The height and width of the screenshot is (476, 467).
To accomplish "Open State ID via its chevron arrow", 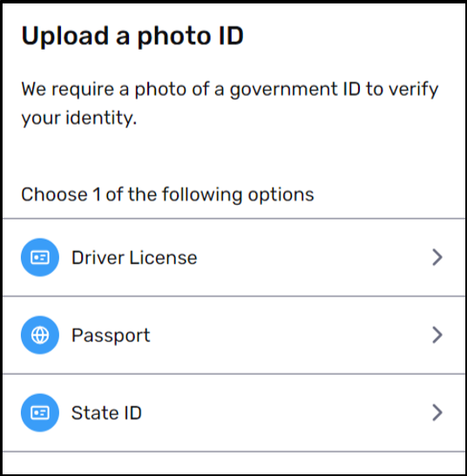I will click(x=437, y=413).
